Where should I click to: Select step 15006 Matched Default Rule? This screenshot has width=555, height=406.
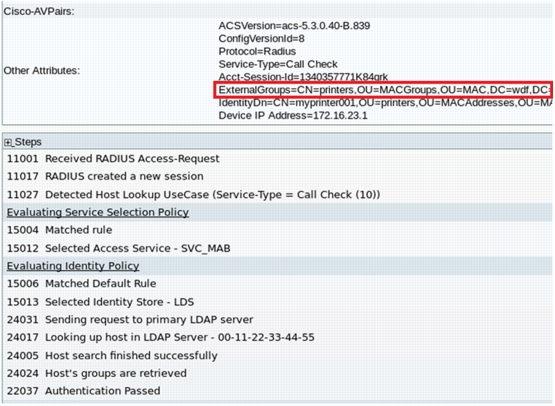pos(81,284)
